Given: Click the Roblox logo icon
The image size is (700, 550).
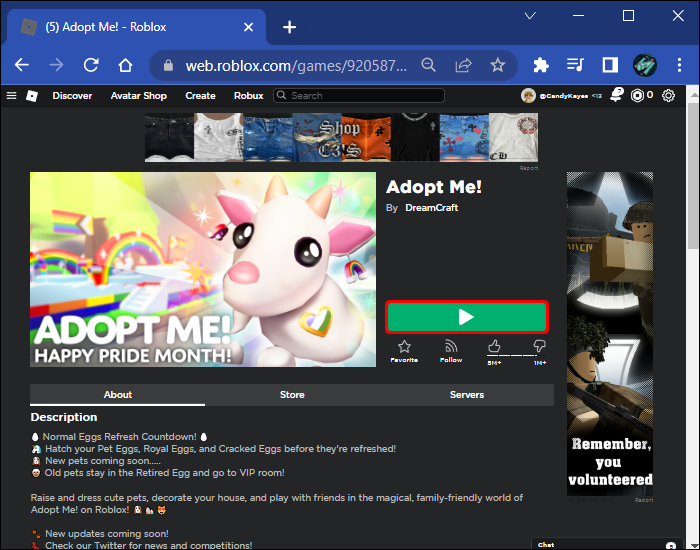Looking at the screenshot, I should click(32, 96).
